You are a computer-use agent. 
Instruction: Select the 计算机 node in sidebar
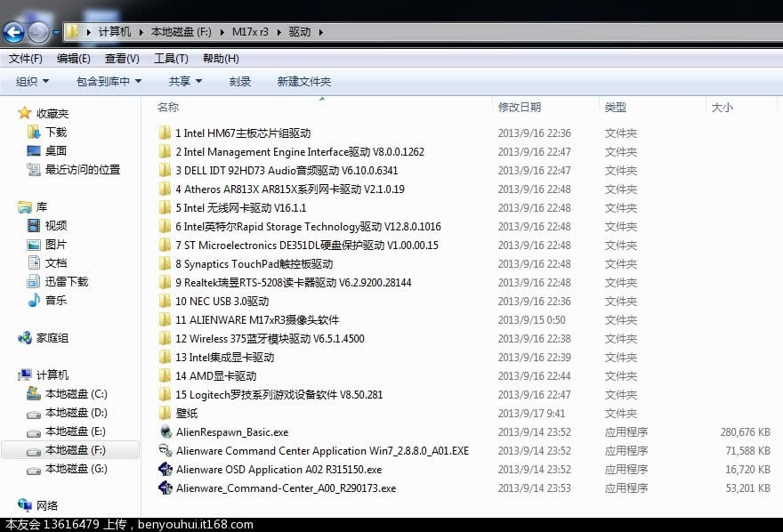click(43, 375)
